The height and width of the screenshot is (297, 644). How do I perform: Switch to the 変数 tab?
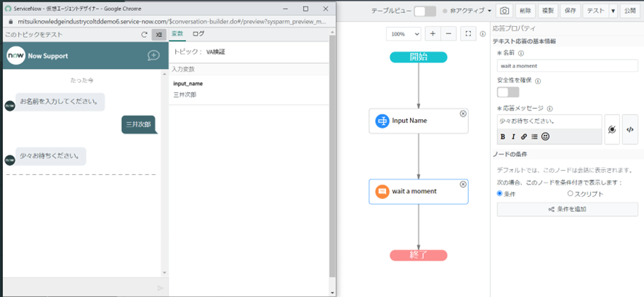pos(177,33)
